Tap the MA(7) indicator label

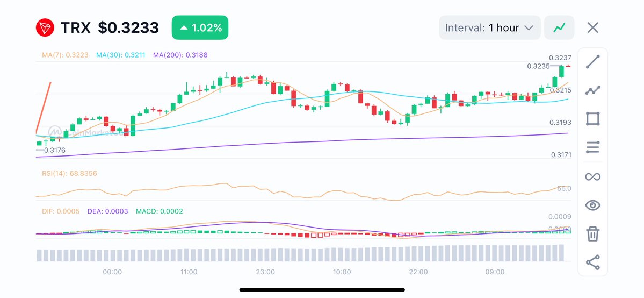(x=66, y=55)
